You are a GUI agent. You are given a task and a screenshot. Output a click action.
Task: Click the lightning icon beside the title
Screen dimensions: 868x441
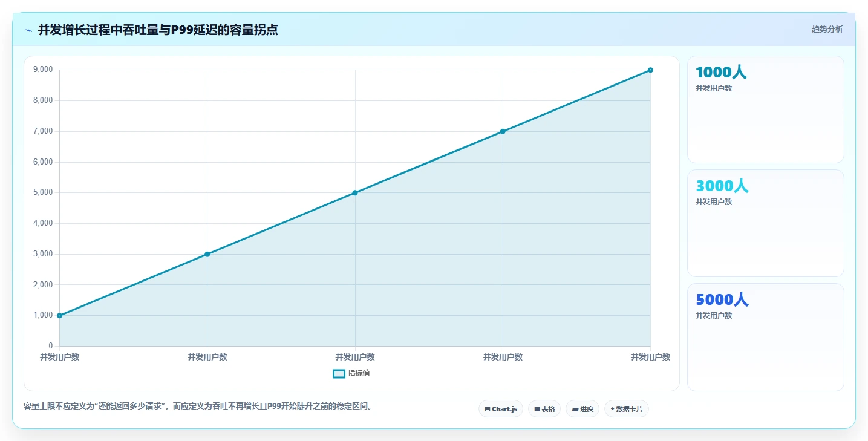29,30
